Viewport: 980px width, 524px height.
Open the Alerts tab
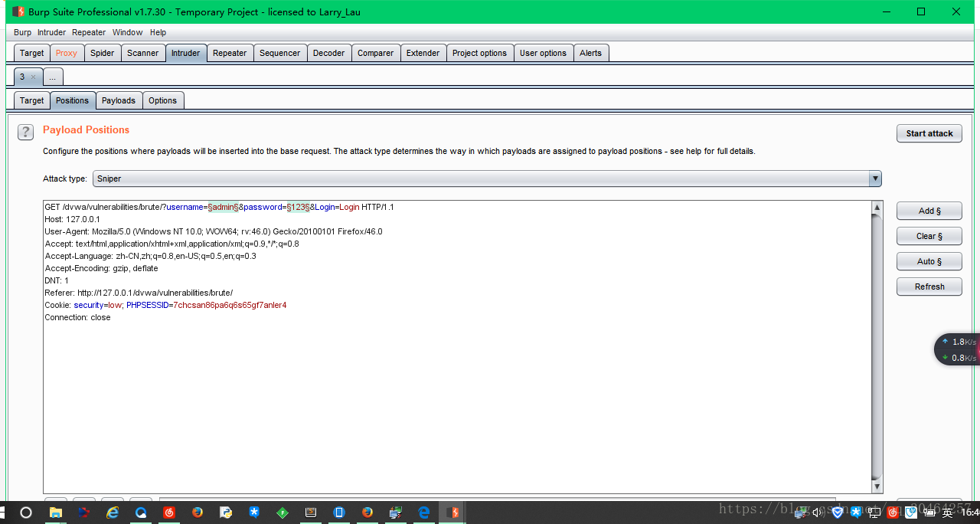(590, 53)
